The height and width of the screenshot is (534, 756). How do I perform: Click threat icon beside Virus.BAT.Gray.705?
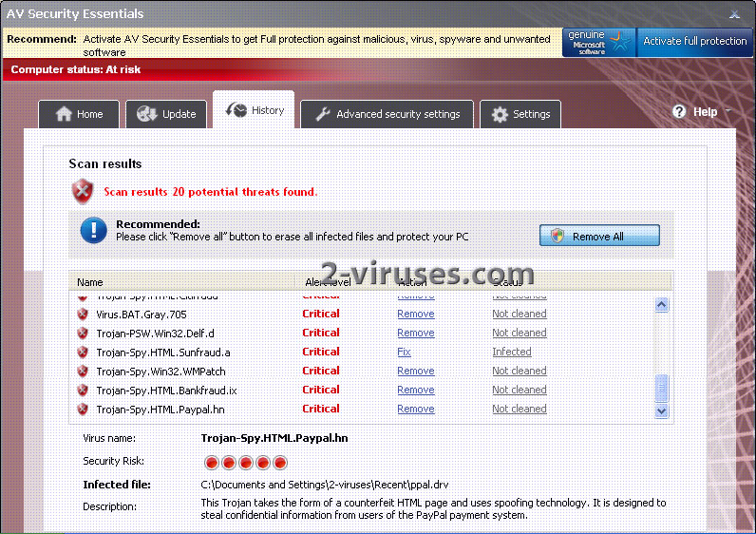(x=83, y=314)
